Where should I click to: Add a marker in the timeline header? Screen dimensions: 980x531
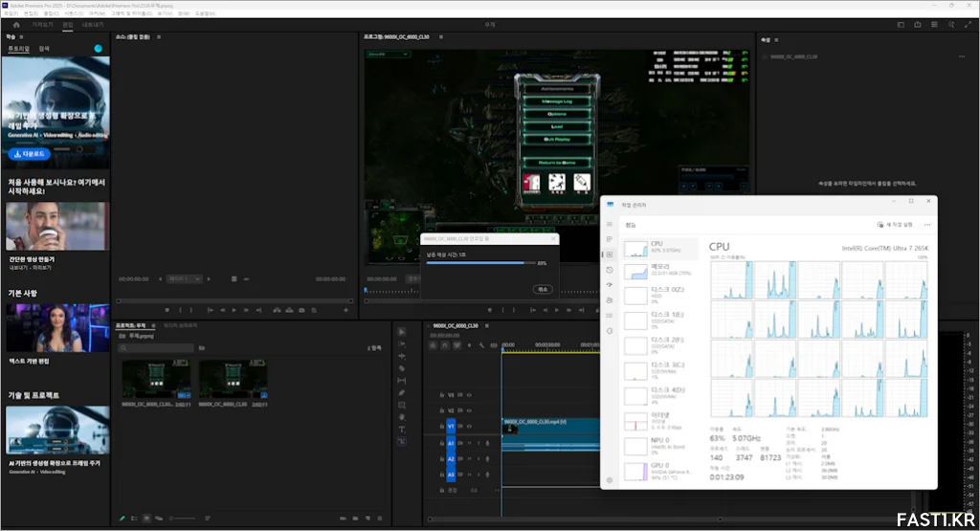click(469, 344)
